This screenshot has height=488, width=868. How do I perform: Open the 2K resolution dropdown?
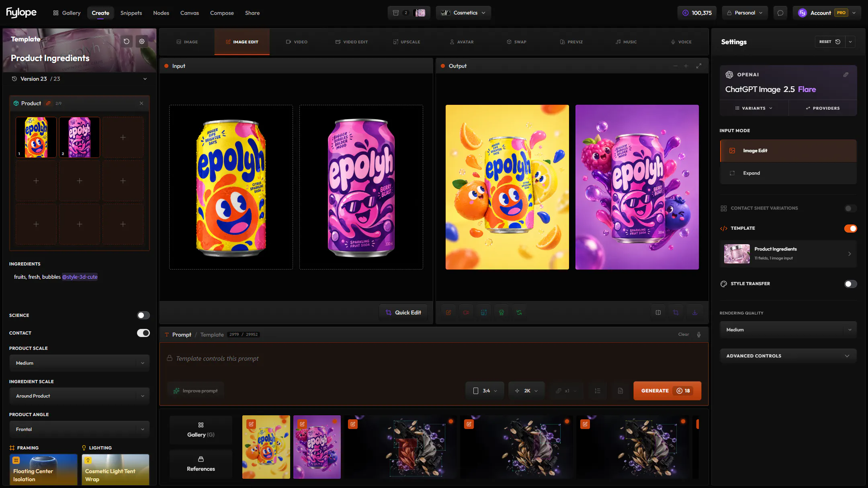click(526, 391)
